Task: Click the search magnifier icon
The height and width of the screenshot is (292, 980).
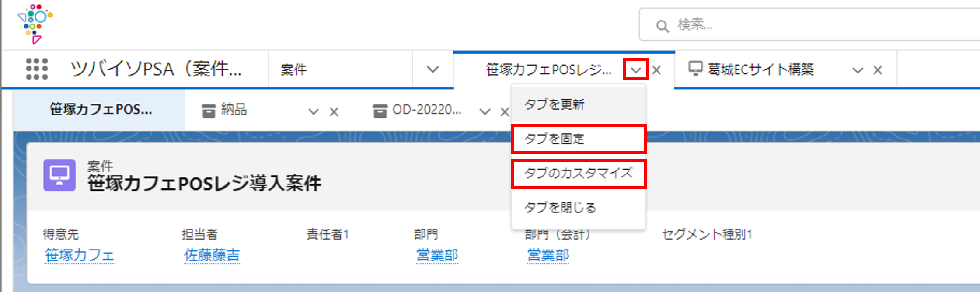Action: click(662, 26)
